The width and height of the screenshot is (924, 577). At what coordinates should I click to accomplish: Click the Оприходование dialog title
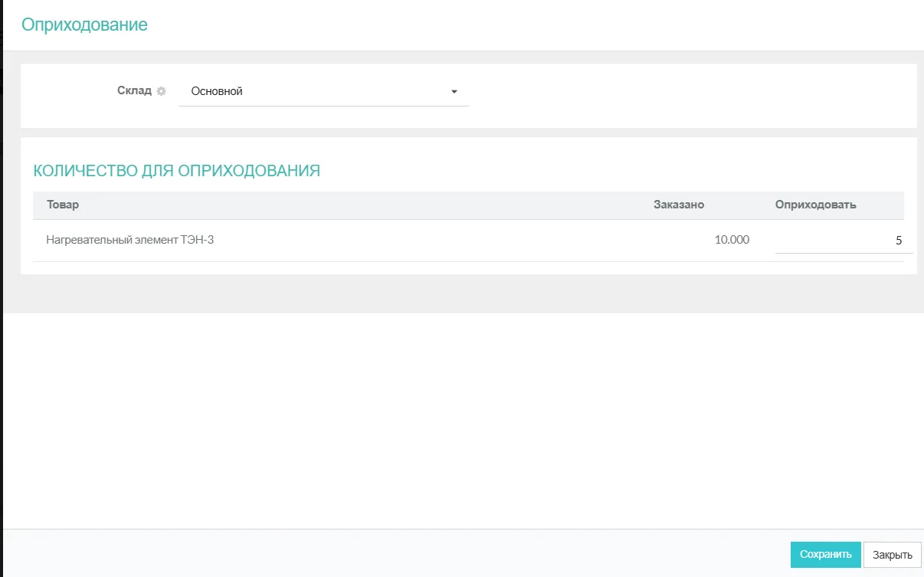(84, 25)
